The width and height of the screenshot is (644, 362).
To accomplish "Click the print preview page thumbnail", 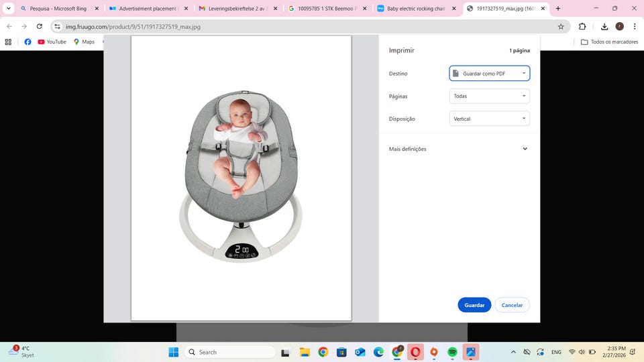I will pos(241,178).
